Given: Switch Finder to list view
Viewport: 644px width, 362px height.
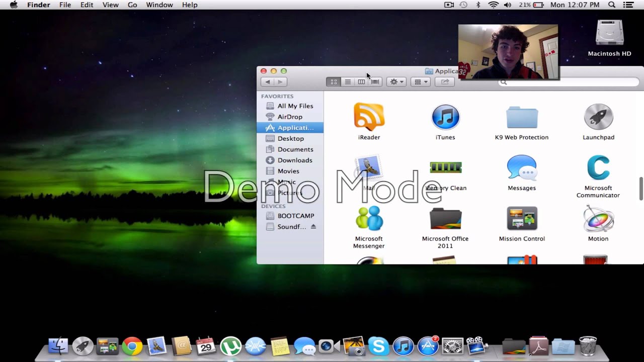Looking at the screenshot, I should tap(347, 81).
